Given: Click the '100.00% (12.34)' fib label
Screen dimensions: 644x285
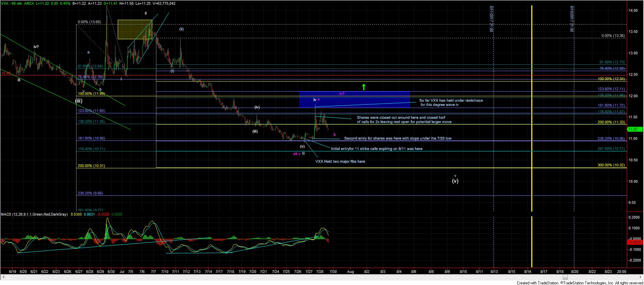Looking at the screenshot, I should (611, 79).
